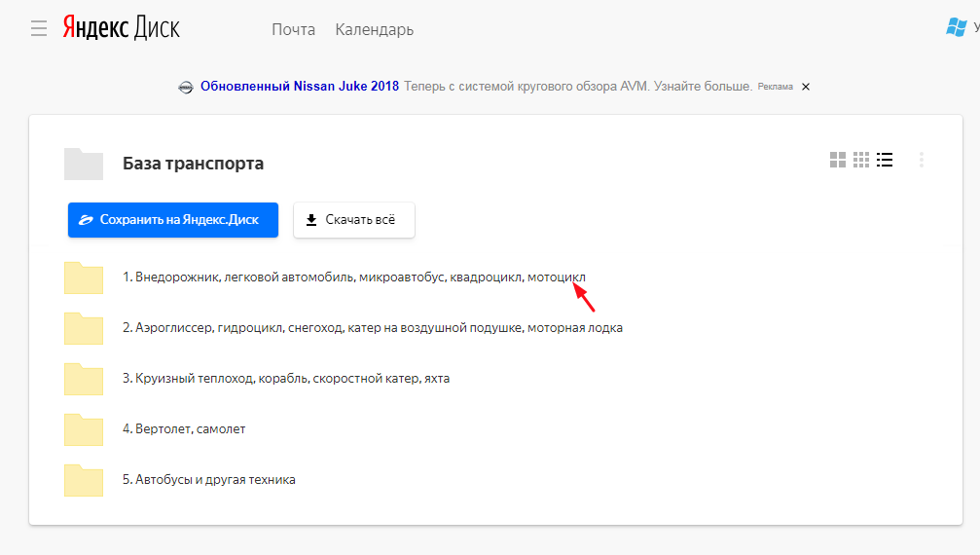Open the hamburger menu icon
This screenshot has width=980, height=555.
tap(39, 28)
